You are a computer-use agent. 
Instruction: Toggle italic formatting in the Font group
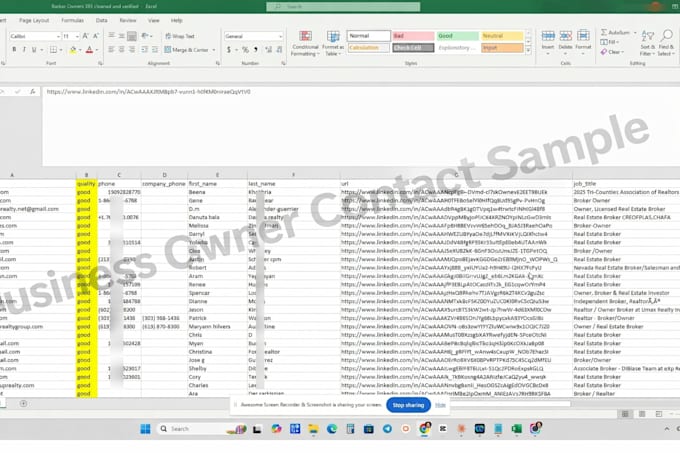click(24, 50)
